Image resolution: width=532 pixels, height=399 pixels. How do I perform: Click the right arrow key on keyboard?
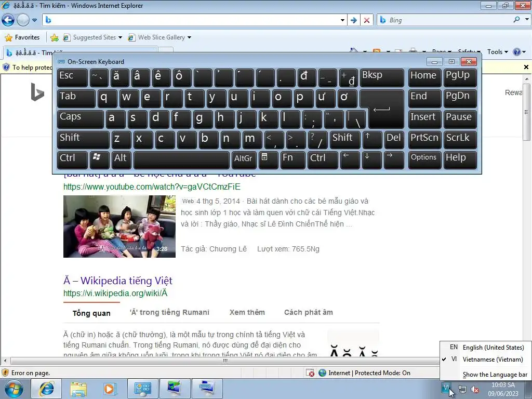(394, 160)
